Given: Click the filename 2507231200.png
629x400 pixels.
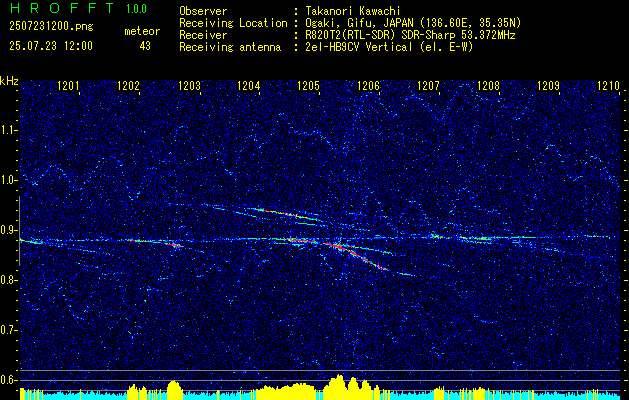Looking at the screenshot, I should click(x=51, y=27).
